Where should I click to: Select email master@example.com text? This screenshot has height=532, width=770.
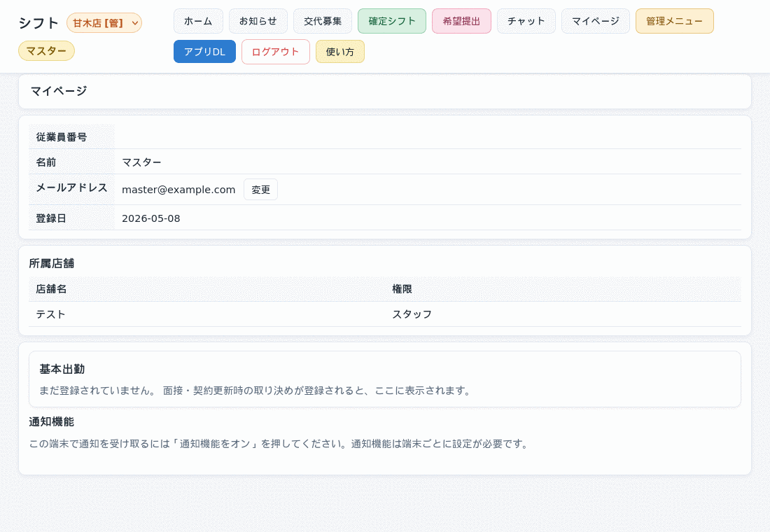coord(178,190)
